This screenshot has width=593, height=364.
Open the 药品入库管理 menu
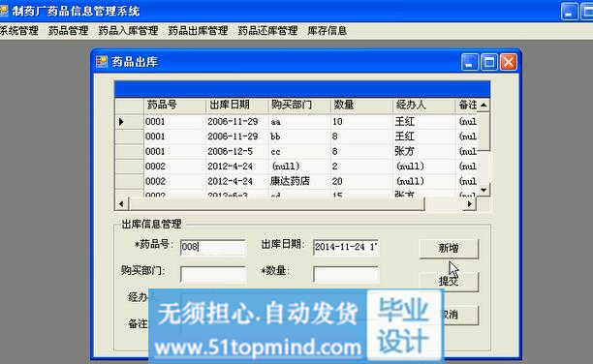128,31
